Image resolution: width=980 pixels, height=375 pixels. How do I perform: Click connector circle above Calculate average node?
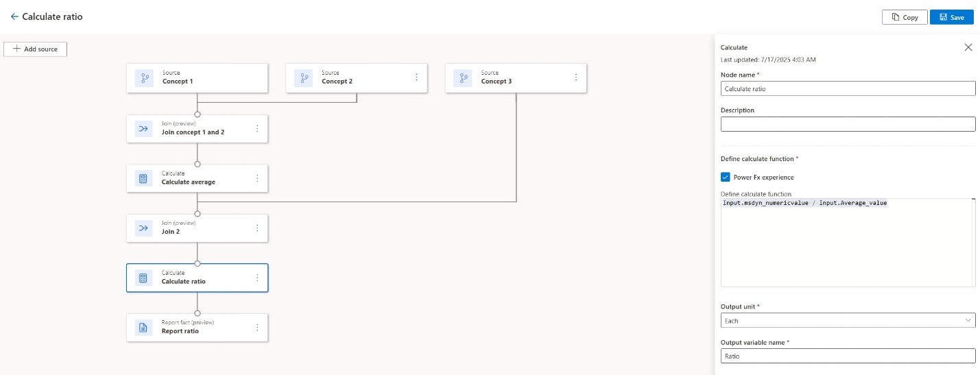198,164
